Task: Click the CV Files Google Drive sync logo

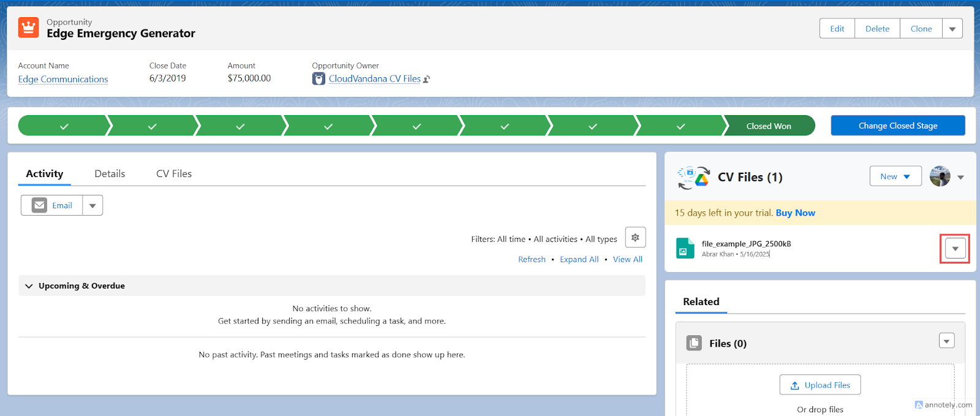Action: tap(693, 178)
